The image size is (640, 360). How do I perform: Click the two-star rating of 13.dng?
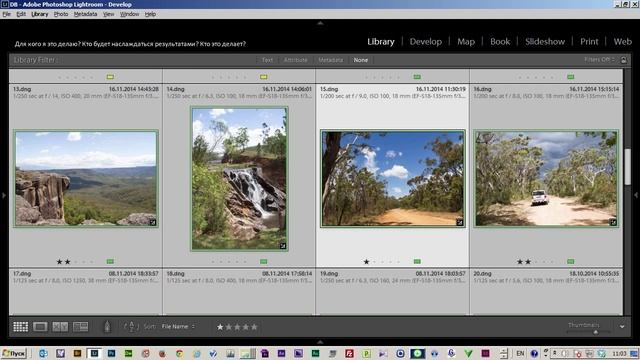(x=63, y=262)
